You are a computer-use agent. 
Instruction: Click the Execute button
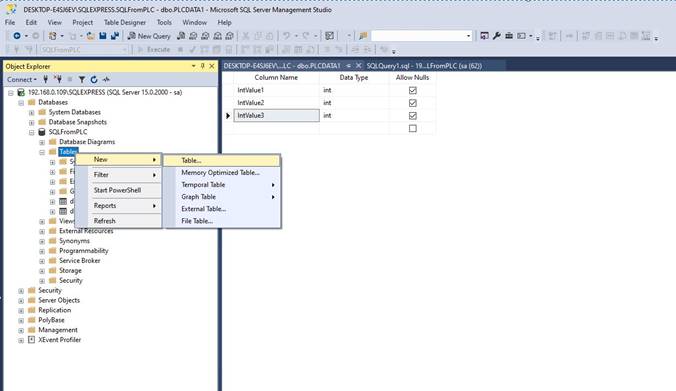click(154, 50)
